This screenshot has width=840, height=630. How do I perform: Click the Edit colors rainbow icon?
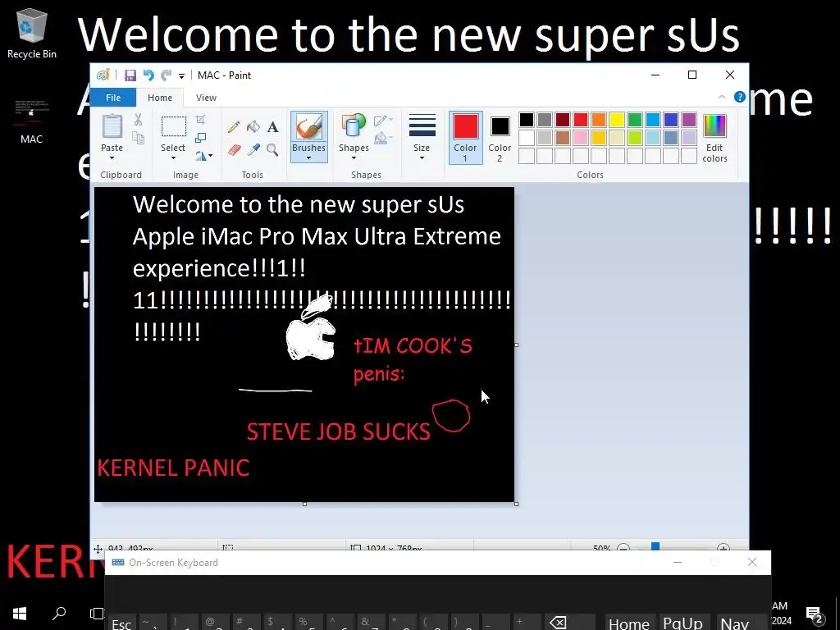(714, 126)
